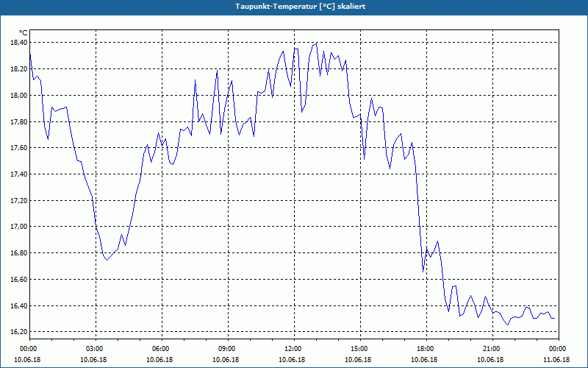Click the 10.06.18 date under 21:00
Screen dimensions: 588x368
pos(490,359)
